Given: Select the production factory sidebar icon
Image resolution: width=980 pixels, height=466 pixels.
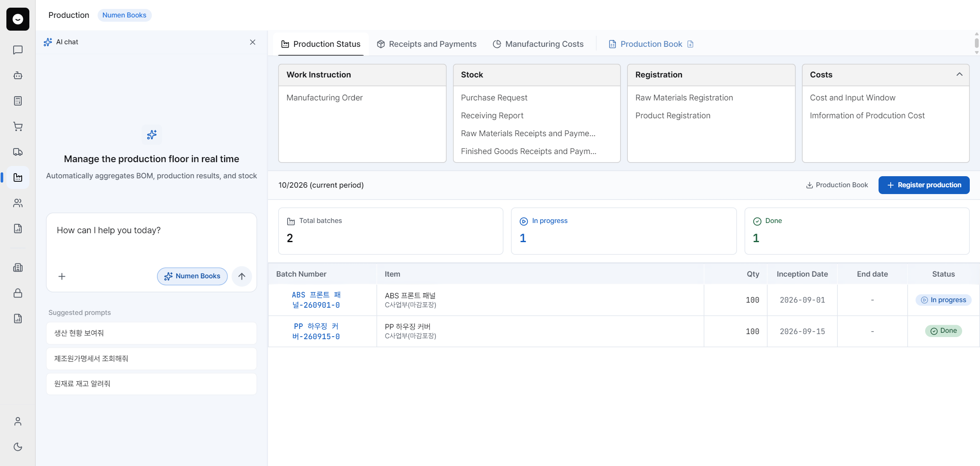Looking at the screenshot, I should 18,177.
